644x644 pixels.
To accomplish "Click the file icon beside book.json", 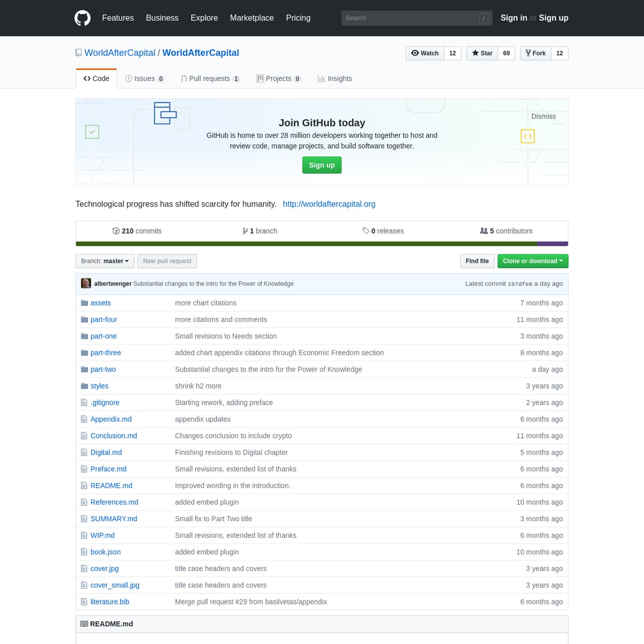I will 84,552.
